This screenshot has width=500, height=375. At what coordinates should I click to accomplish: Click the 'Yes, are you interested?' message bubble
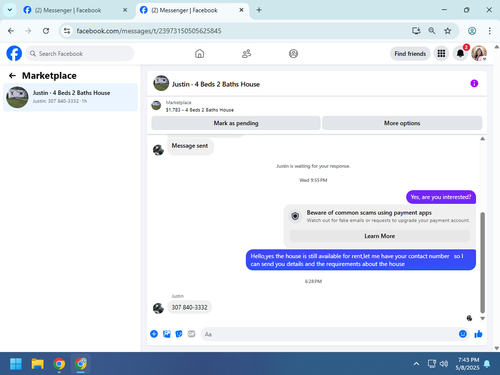click(441, 197)
